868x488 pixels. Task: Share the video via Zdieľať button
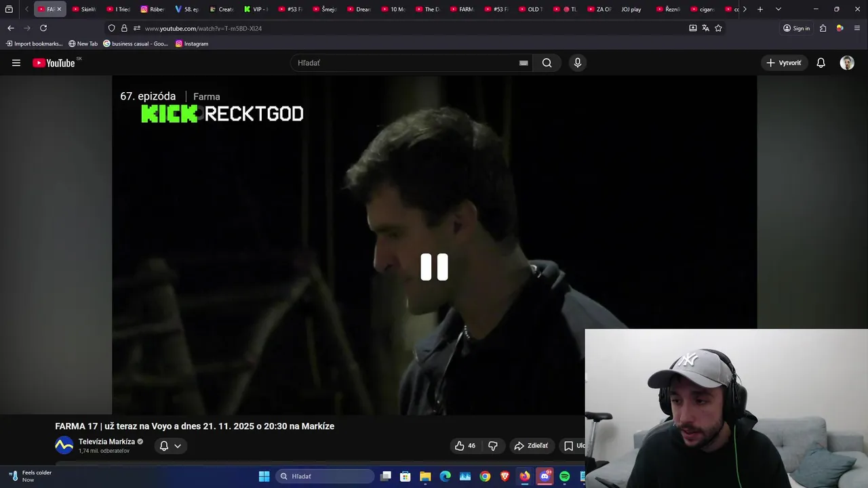pos(531,445)
